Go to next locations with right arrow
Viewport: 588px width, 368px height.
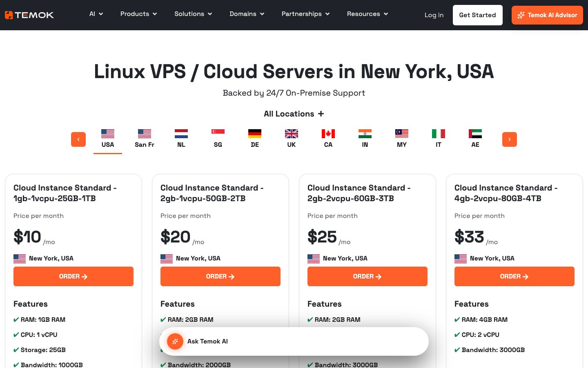pos(510,139)
